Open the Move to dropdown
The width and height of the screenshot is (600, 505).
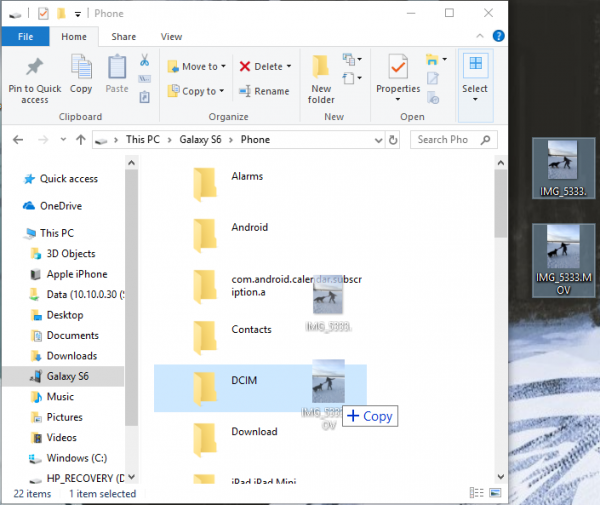[x=196, y=67]
